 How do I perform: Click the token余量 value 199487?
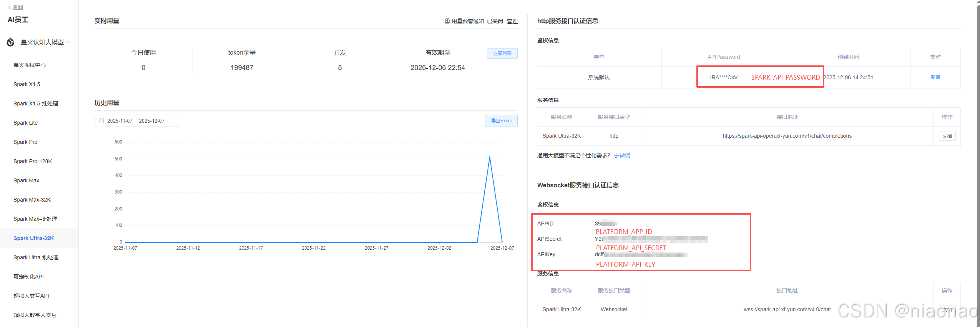(x=242, y=68)
